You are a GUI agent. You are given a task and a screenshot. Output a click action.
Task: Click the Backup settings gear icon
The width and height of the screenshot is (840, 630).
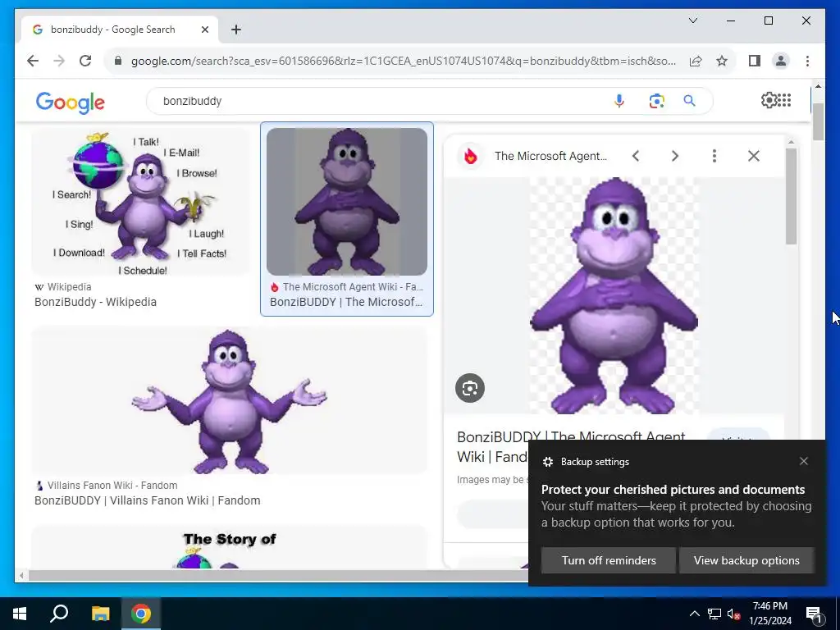(547, 462)
